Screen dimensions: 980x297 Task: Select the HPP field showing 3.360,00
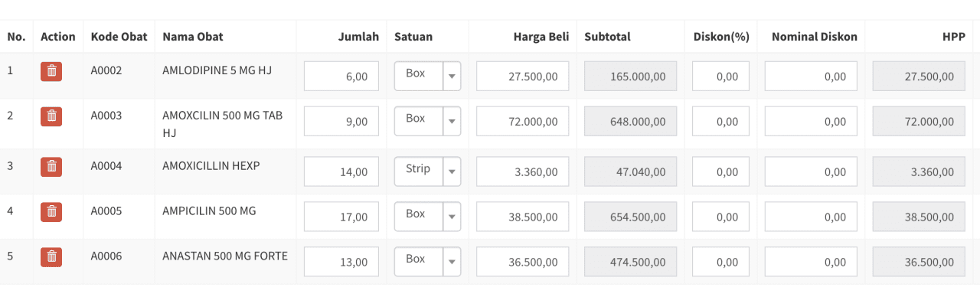pyautogui.click(x=919, y=171)
